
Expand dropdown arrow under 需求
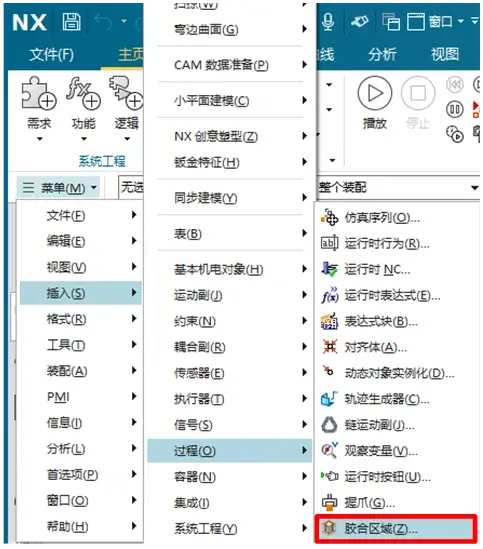[40, 139]
